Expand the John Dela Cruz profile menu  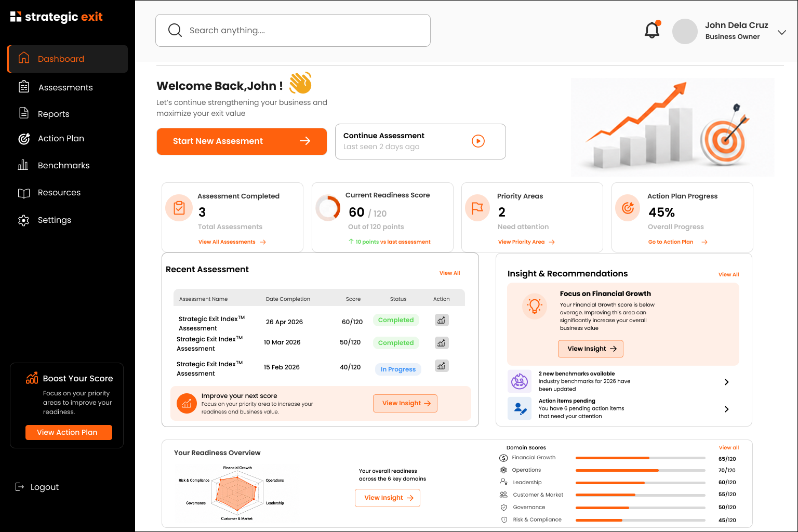click(x=781, y=32)
